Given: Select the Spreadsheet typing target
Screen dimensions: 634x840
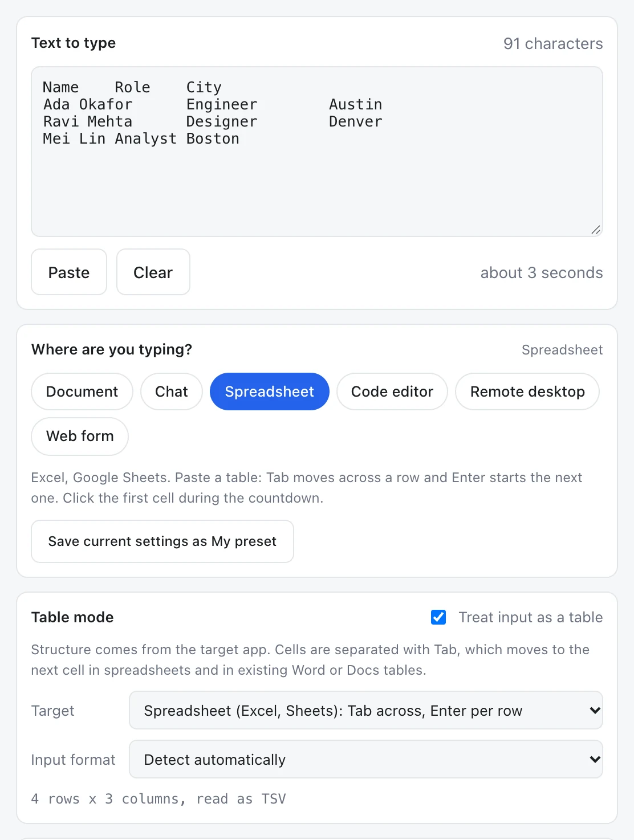Looking at the screenshot, I should coord(270,392).
